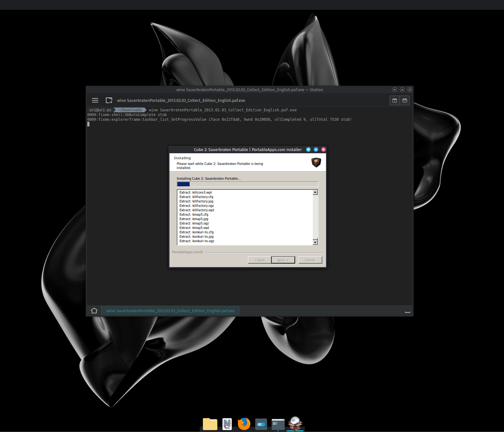Image resolution: width=504 pixels, height=432 pixels.
Task: Maximize the Station terminal window
Action: click(402, 90)
